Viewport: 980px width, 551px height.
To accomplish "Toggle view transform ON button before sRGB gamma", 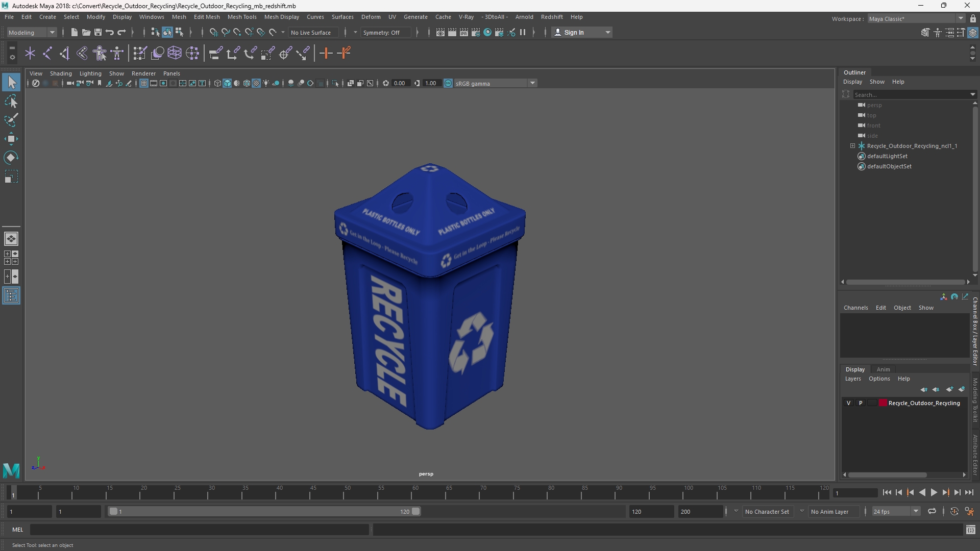I will pos(448,83).
